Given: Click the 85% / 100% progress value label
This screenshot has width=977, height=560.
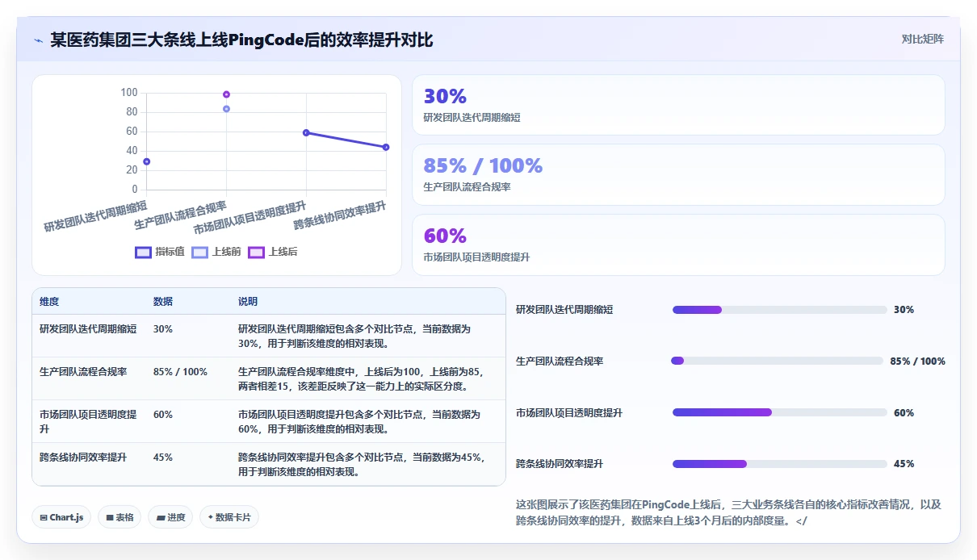Looking at the screenshot, I should (917, 361).
